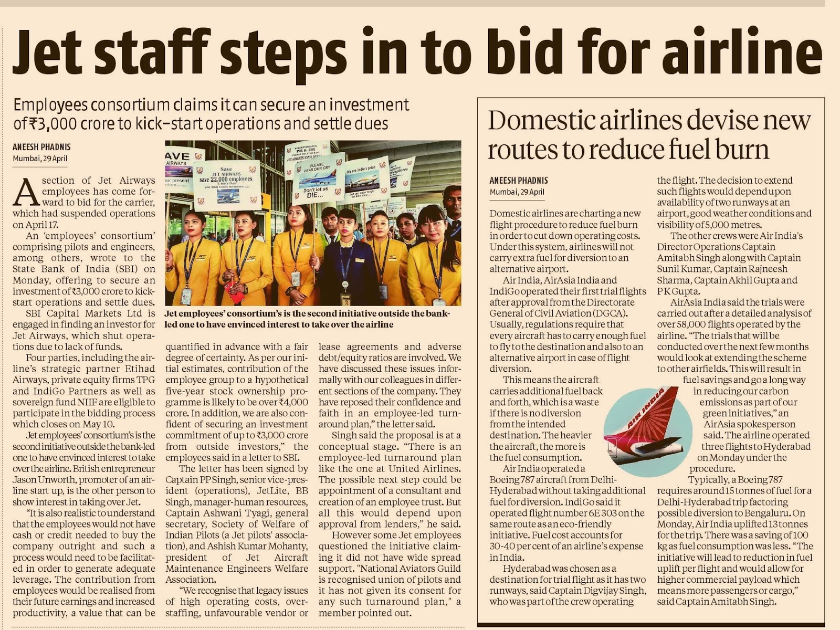Click the dateline "Mumbai, 29 April" in the sidebar article
Viewport: 840px width, 630px height.
click(x=517, y=192)
